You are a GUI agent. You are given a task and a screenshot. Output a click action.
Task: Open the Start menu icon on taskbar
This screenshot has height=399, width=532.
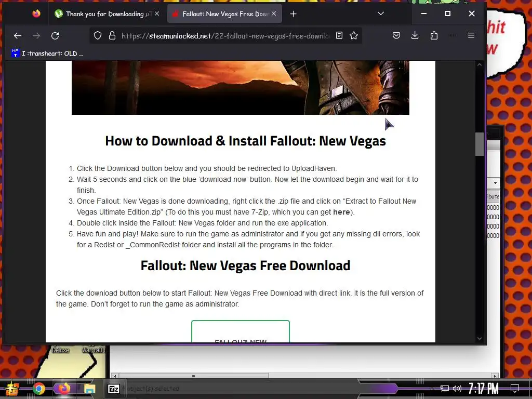click(11, 389)
